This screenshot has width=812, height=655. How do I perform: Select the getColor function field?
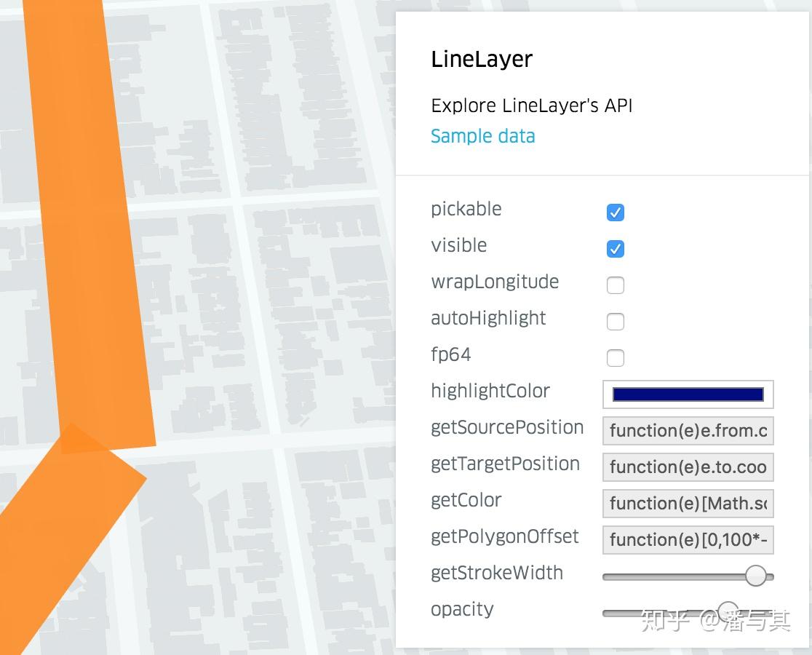688,504
